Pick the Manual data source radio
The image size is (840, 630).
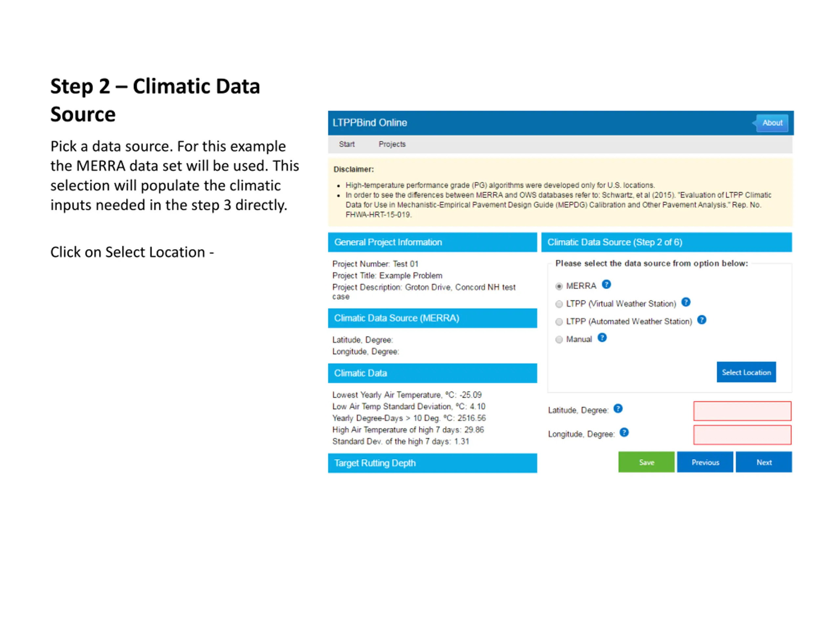pyautogui.click(x=559, y=340)
